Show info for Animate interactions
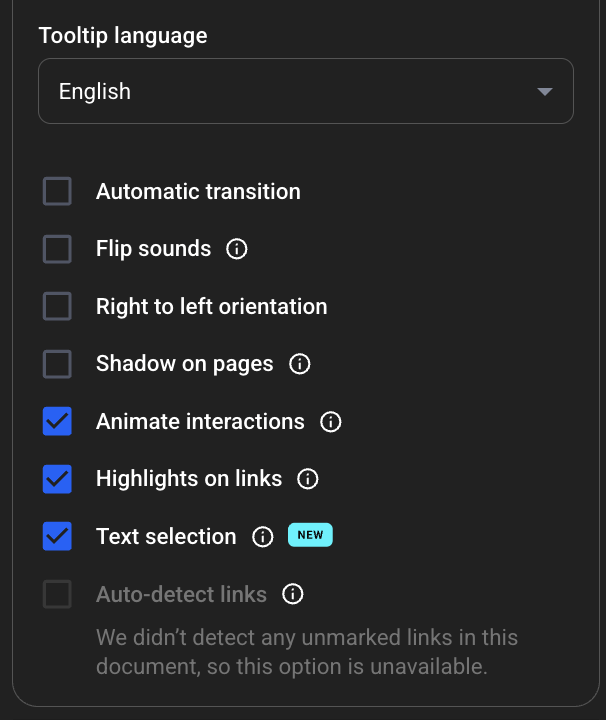This screenshot has width=606, height=720. pos(330,422)
